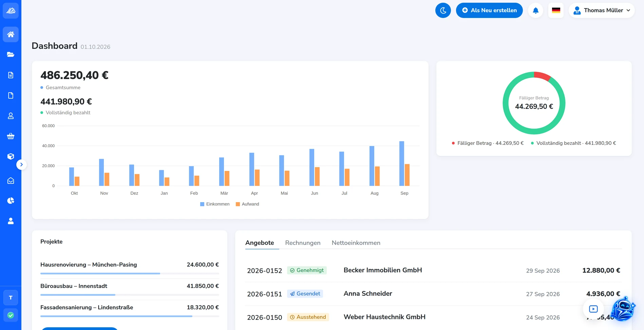The width and height of the screenshot is (644, 330).
Task: Open the pie chart reports icon
Action: [x=11, y=201]
